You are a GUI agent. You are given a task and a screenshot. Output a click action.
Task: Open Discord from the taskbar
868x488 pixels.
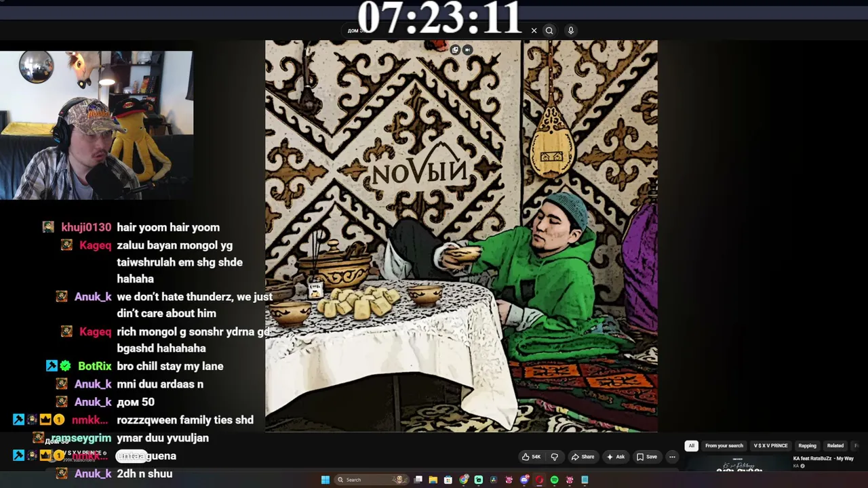click(524, 480)
